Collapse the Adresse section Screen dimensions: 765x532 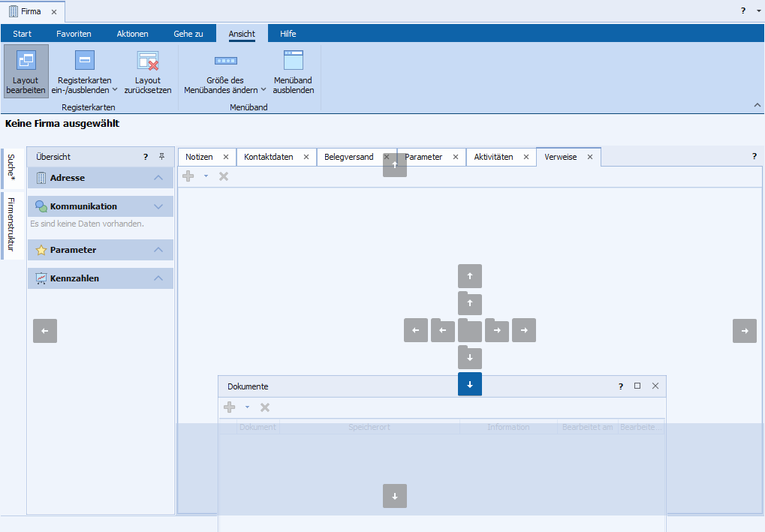pos(158,178)
